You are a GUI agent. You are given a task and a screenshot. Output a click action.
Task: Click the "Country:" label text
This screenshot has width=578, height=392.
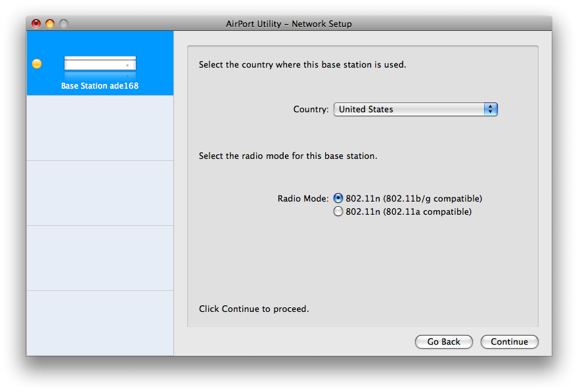(311, 110)
